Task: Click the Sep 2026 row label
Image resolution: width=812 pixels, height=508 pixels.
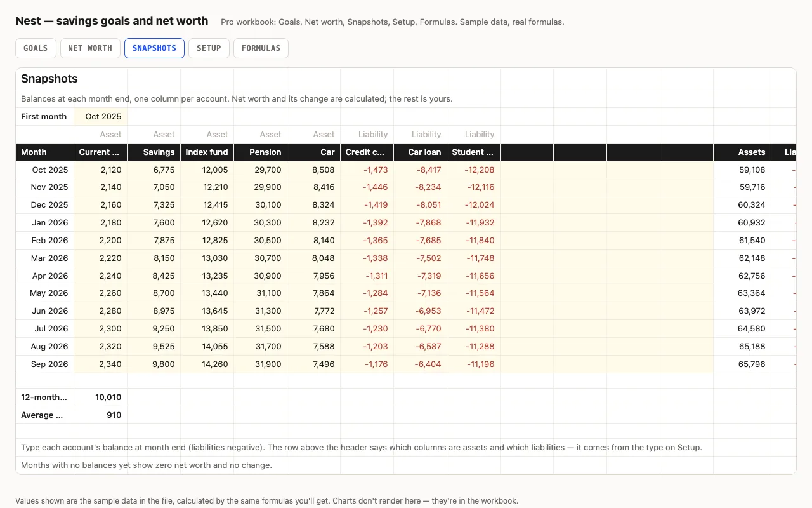Action: coord(45,364)
